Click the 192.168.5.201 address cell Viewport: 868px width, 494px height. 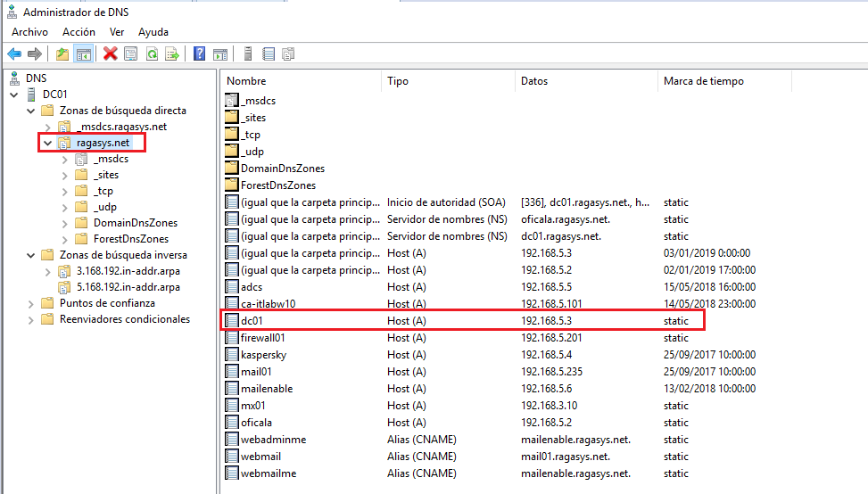[551, 337]
